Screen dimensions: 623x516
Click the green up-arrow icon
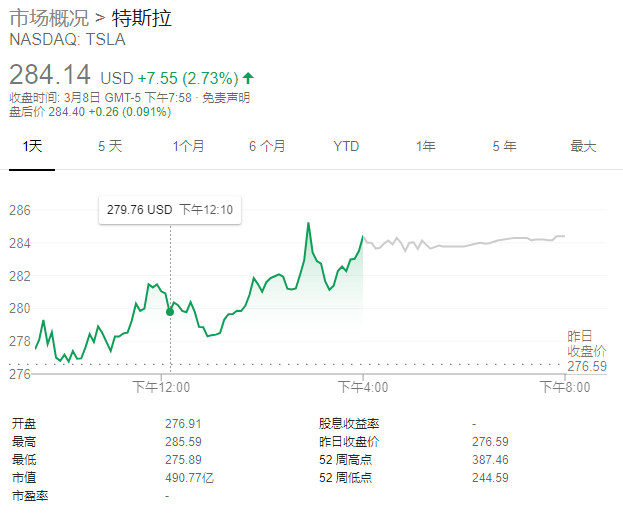(248, 78)
